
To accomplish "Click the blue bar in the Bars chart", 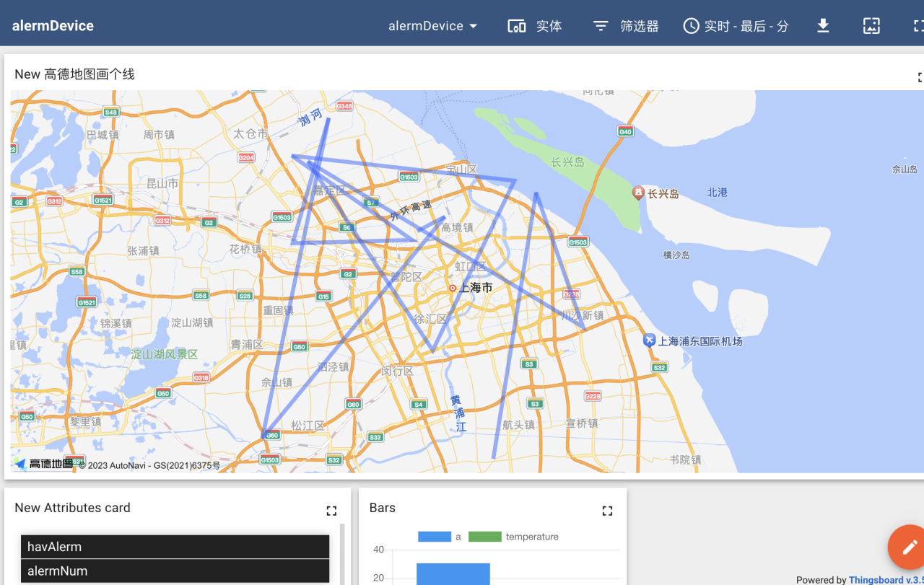I will pos(453,574).
